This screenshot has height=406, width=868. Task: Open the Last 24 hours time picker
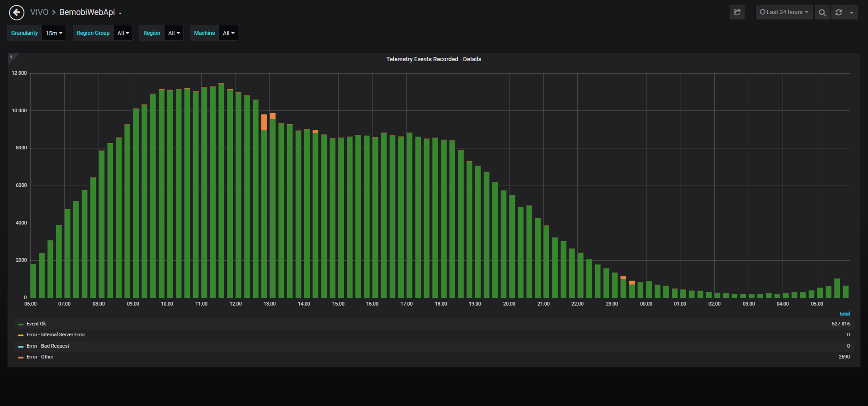pos(784,12)
